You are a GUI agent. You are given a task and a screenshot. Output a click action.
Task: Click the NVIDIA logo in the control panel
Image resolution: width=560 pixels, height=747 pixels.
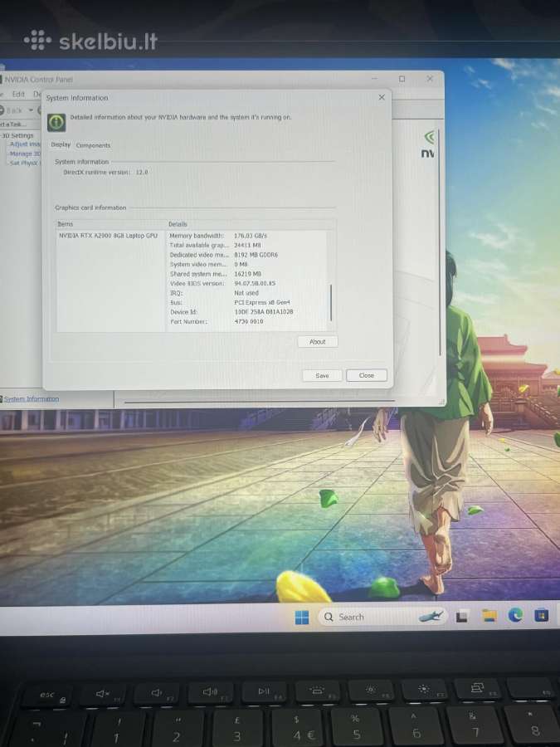pos(429,144)
